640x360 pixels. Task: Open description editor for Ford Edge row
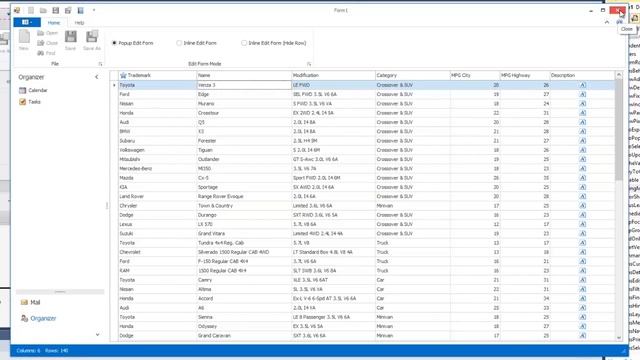[x=582, y=94]
